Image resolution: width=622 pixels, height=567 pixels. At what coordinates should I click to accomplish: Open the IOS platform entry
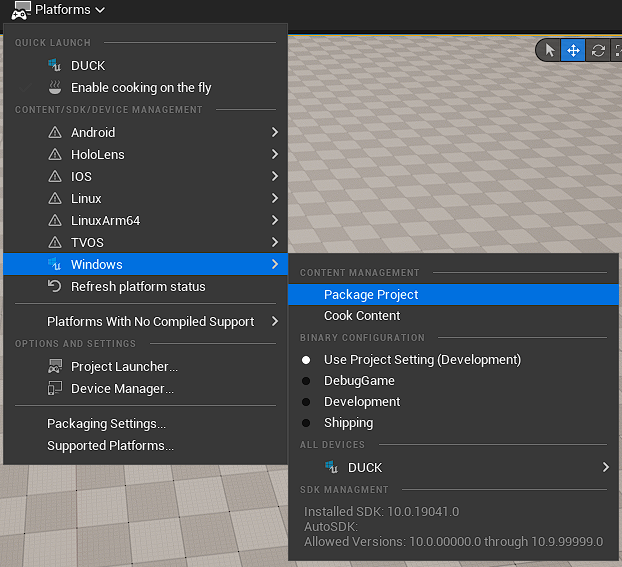145,176
